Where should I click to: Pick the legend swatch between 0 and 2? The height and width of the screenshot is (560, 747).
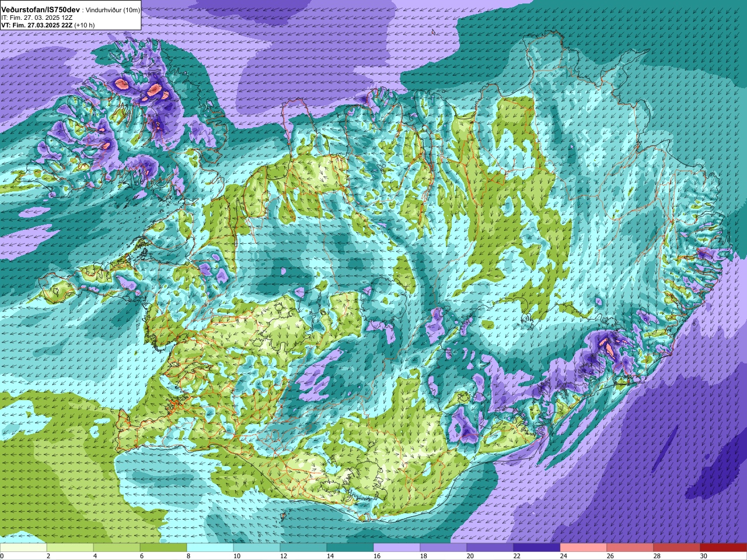click(23, 548)
